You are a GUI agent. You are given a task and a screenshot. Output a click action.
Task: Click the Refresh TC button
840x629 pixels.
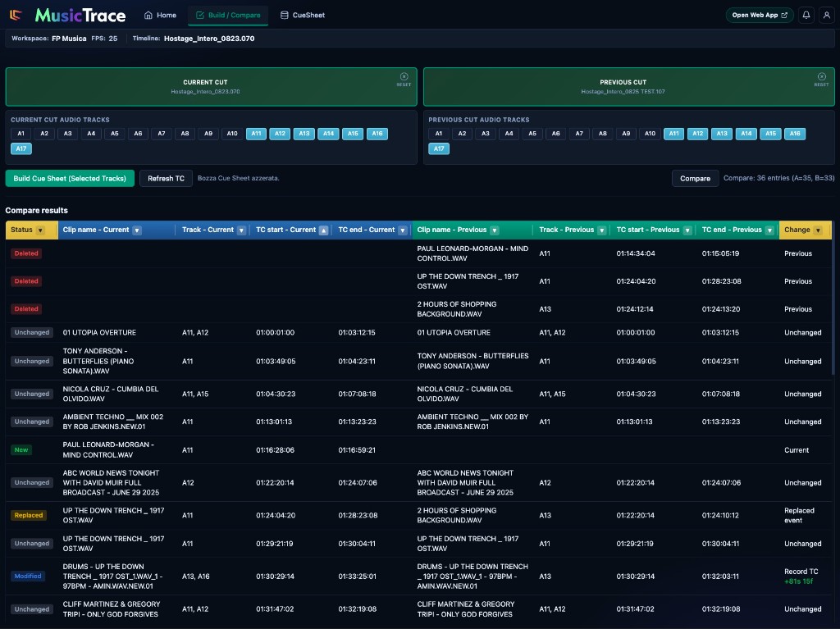tap(166, 179)
